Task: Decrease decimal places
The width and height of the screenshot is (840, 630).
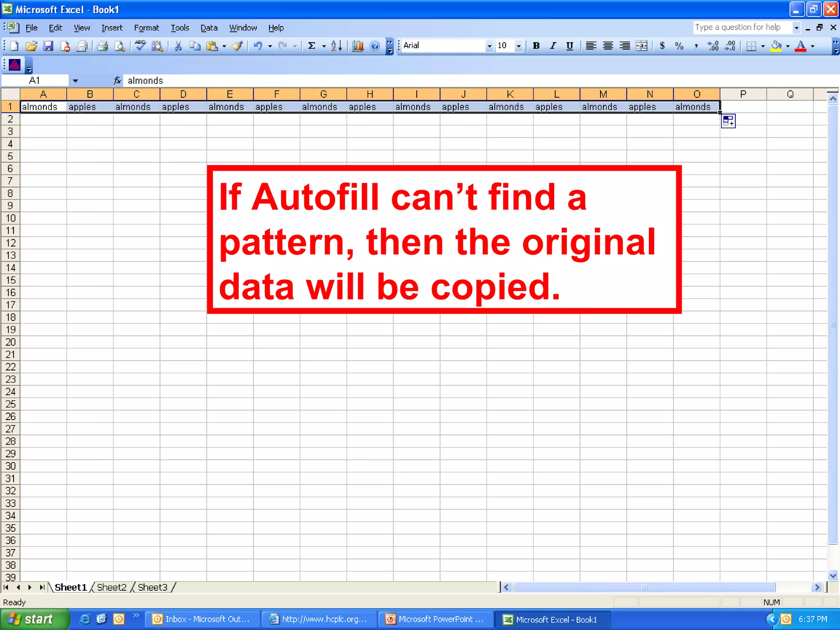Action: [730, 46]
